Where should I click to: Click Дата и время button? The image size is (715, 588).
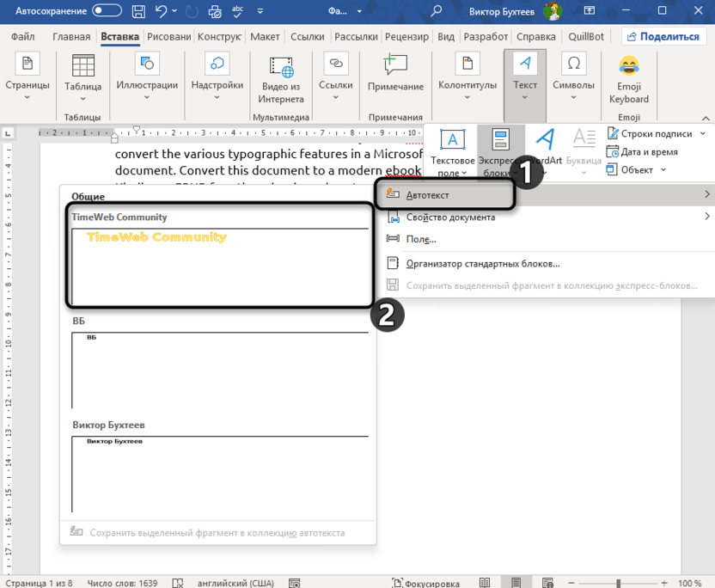coord(642,151)
